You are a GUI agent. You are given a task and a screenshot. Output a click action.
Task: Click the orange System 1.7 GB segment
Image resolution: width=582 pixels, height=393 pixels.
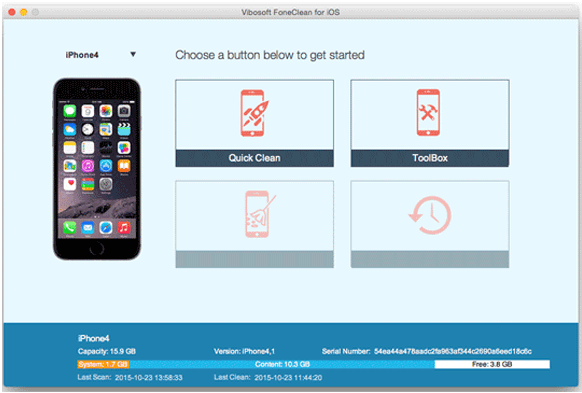[103, 364]
